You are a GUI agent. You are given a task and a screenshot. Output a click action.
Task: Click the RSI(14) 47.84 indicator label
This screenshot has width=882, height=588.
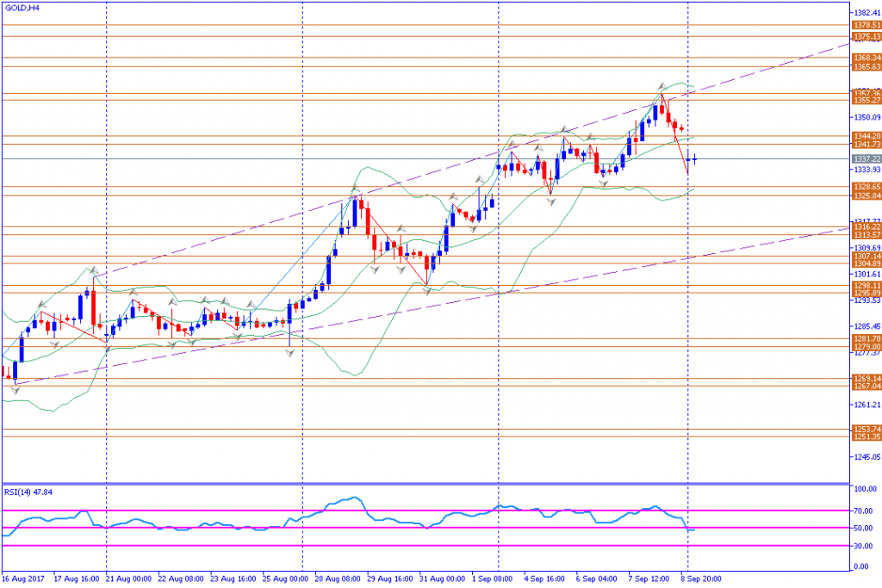click(28, 492)
